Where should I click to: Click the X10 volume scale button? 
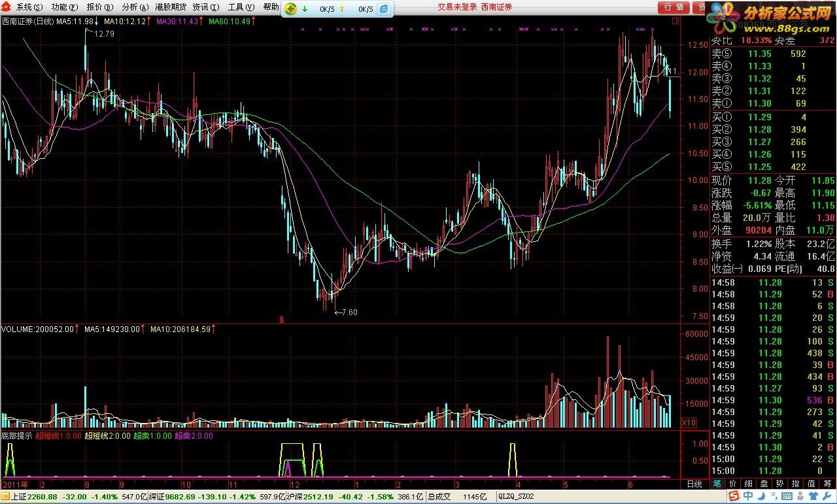coord(689,423)
